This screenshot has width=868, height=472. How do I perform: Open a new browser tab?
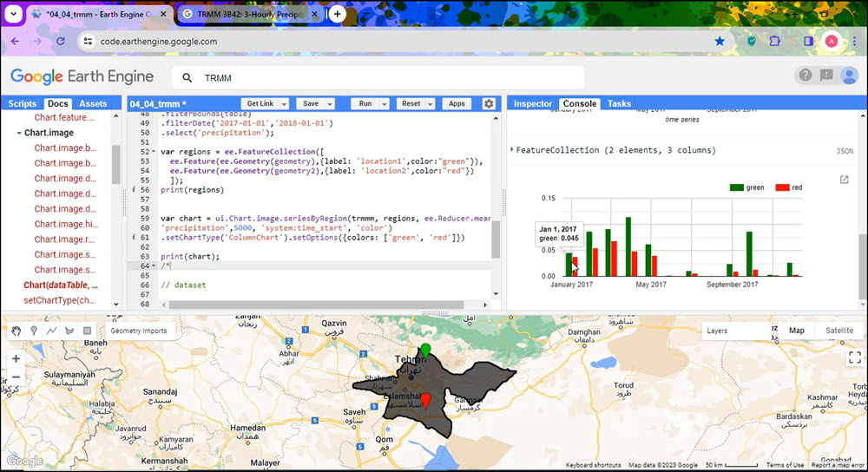pos(337,14)
